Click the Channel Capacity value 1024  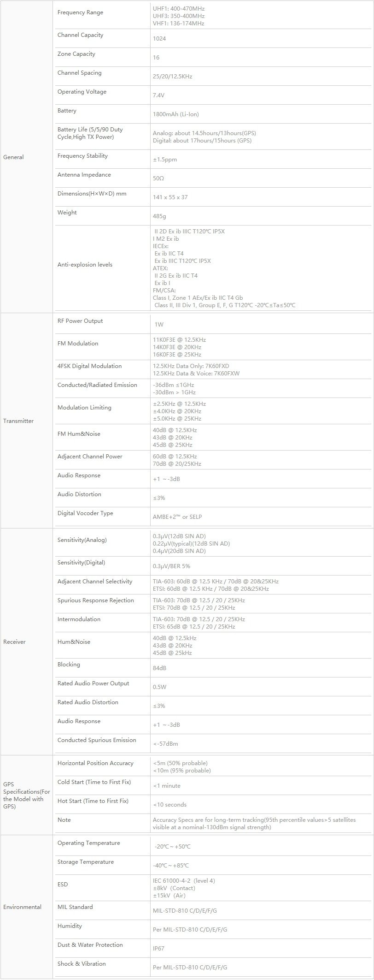159,39
